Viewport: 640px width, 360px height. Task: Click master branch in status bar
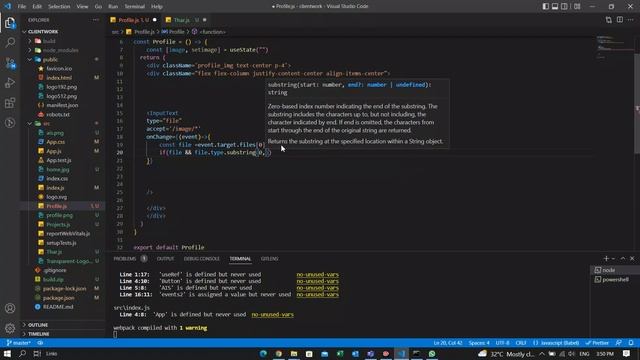point(19,343)
